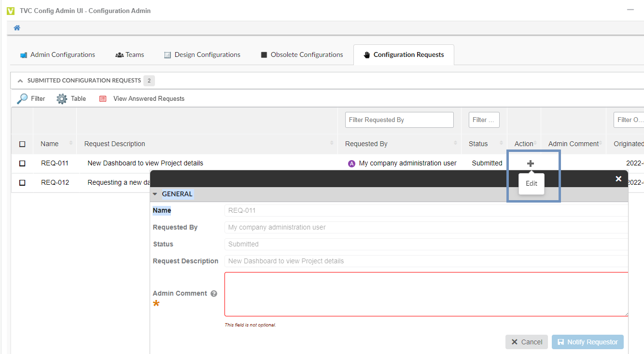This screenshot has width=644, height=354.
Task: Toggle the select-all header checkbox
Action: [22, 144]
